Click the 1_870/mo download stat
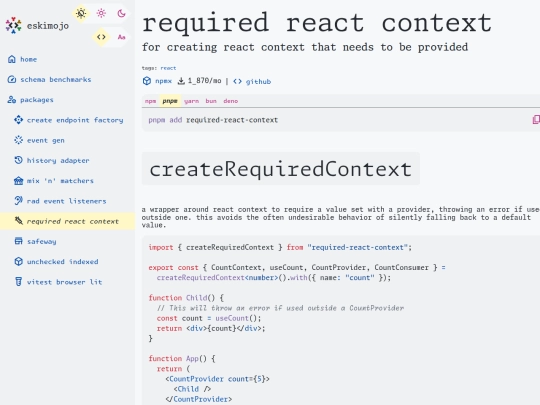 click(204, 81)
